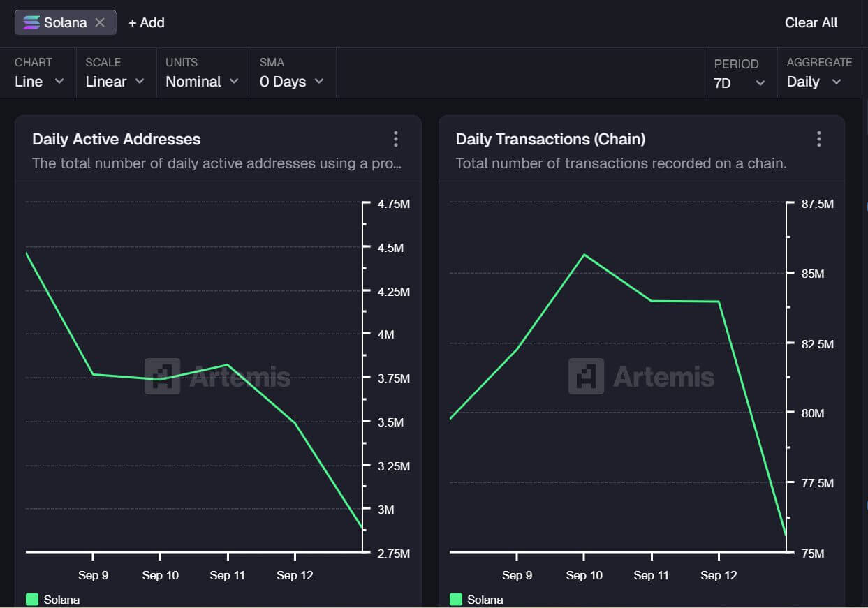
Task: Click the Daily Active Addresses title
Action: (117, 139)
